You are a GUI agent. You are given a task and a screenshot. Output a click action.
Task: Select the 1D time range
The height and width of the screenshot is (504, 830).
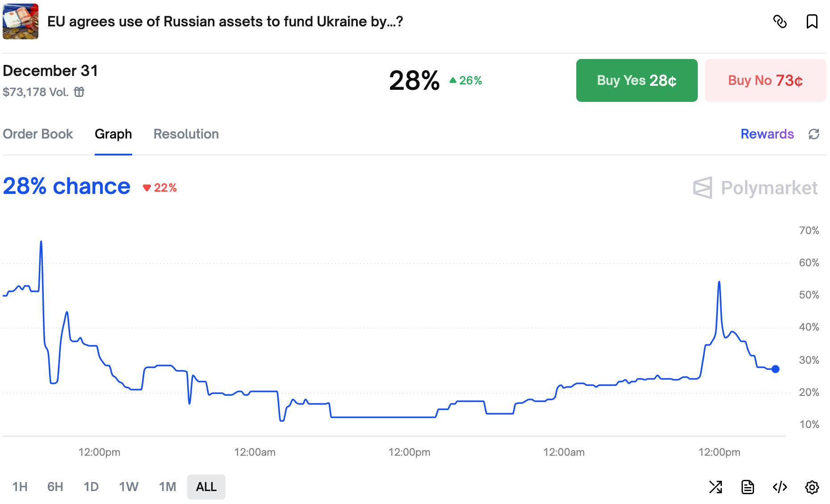coord(91,487)
